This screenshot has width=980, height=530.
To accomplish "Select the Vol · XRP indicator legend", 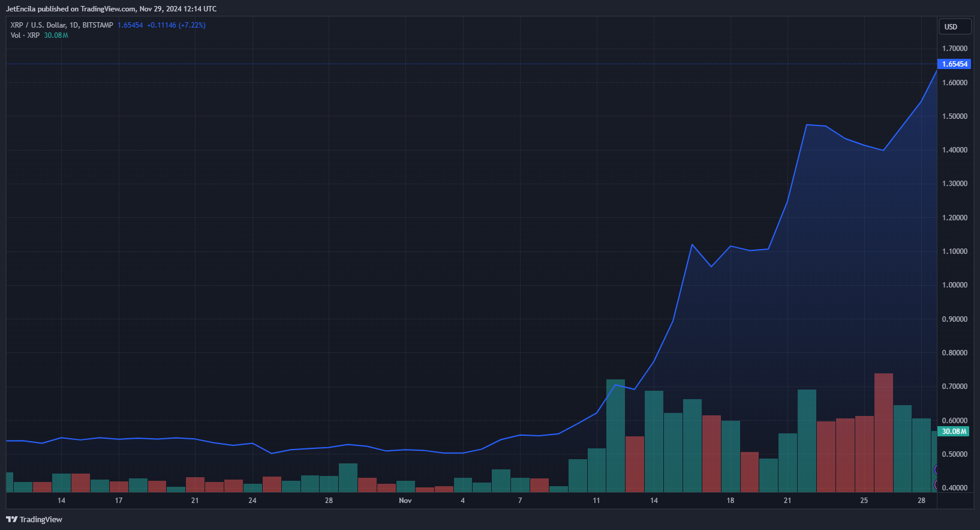I will tap(25, 35).
